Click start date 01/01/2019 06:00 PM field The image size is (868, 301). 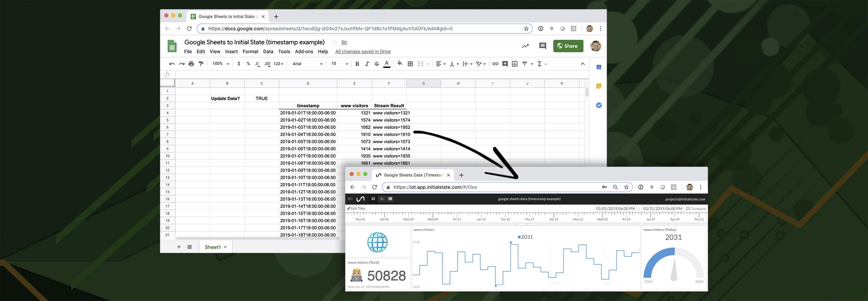[615, 209]
